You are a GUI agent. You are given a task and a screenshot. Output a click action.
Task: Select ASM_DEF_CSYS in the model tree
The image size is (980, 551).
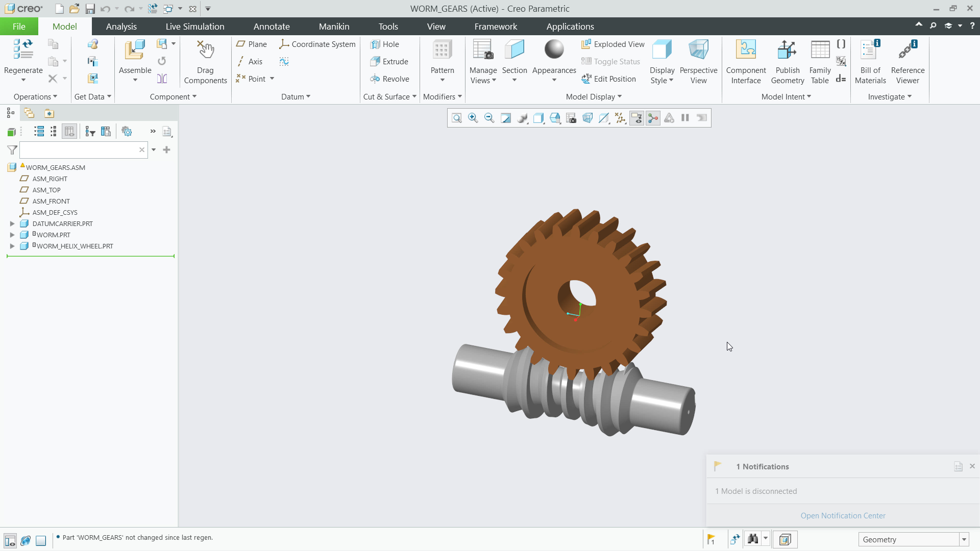coord(55,213)
